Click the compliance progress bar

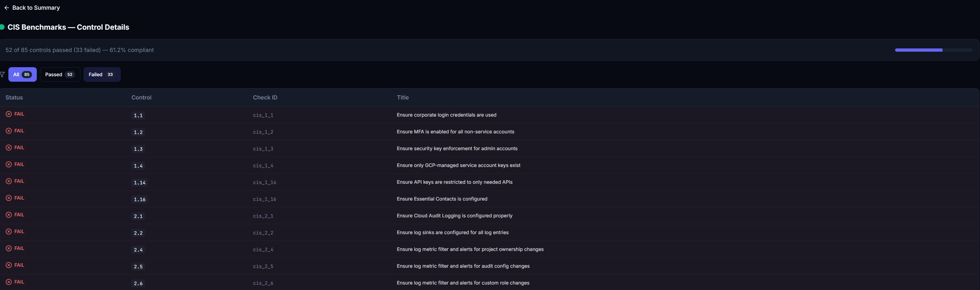point(934,50)
